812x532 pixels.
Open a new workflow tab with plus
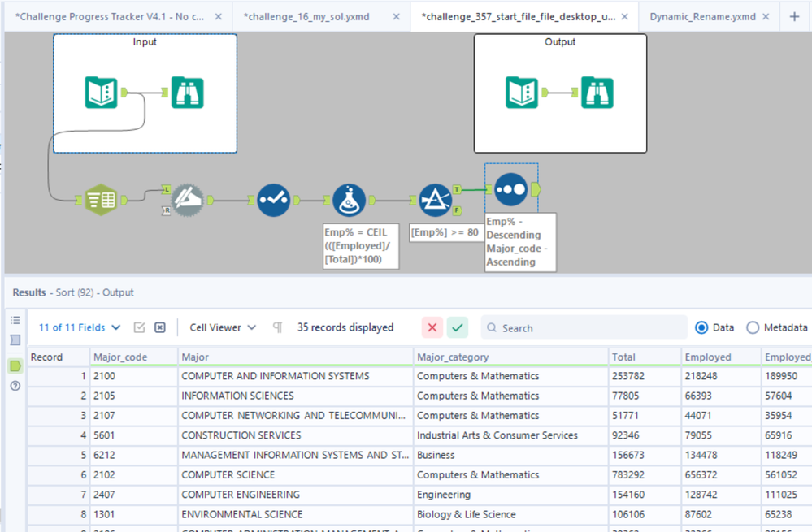(x=794, y=16)
